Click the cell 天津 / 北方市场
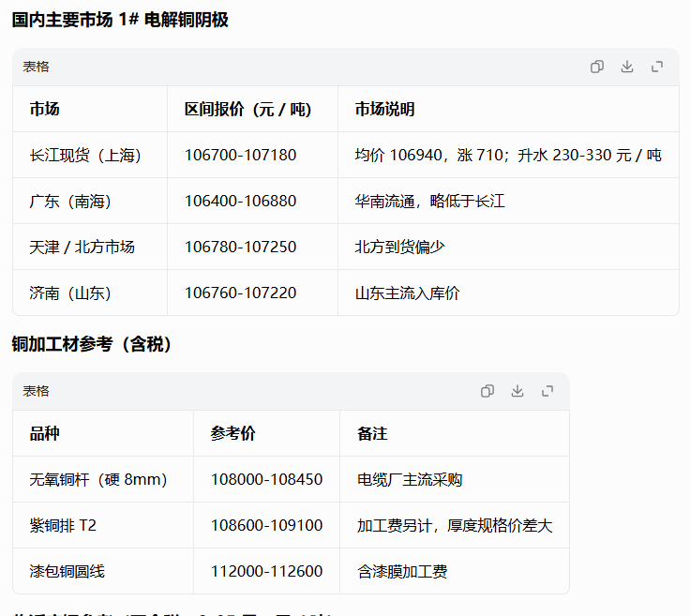 (x=82, y=247)
